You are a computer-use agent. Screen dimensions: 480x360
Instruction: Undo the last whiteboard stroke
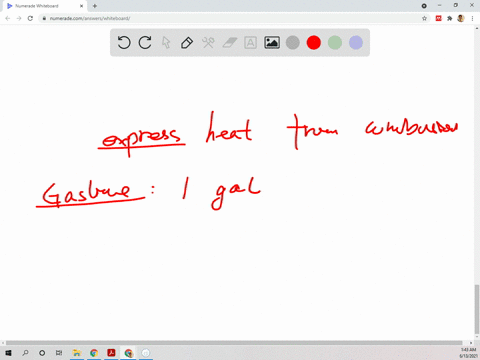(x=124, y=43)
